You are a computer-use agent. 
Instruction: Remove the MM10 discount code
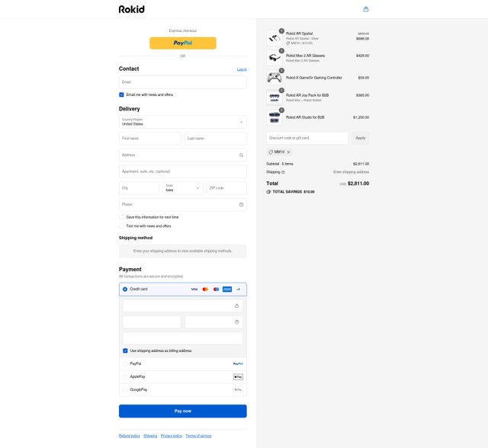pos(288,152)
